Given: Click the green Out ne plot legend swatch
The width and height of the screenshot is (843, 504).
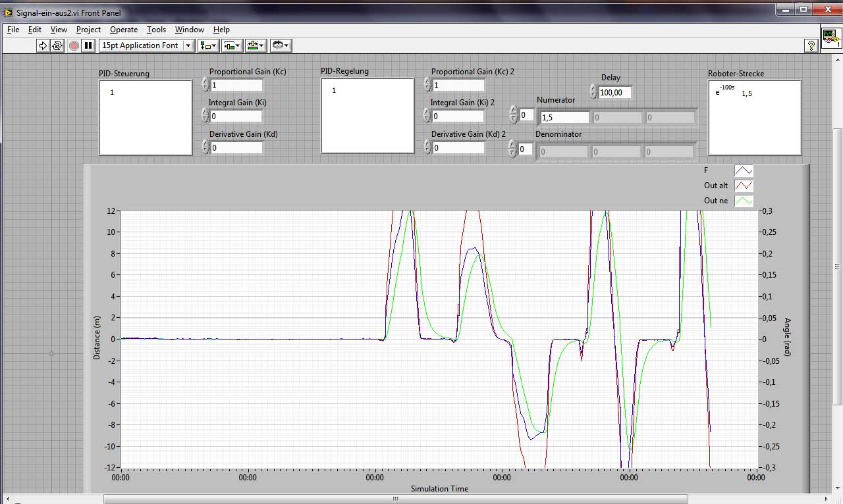Looking at the screenshot, I should pos(744,201).
